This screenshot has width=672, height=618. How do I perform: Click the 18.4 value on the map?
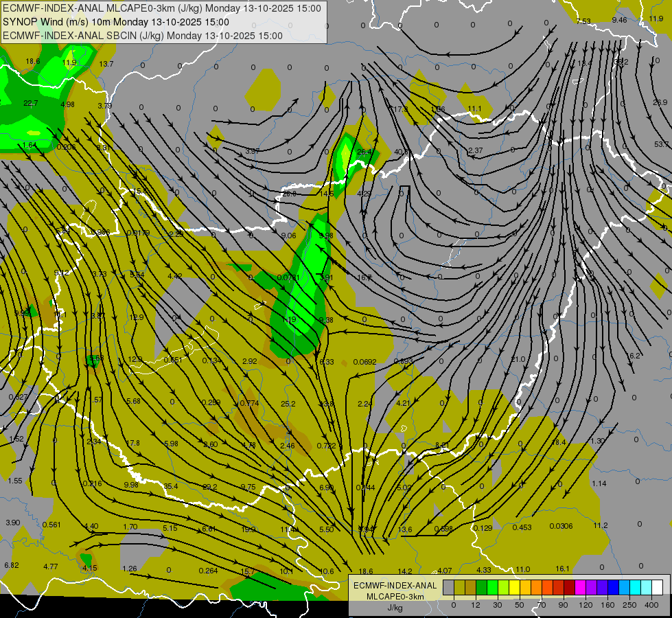(559, 442)
